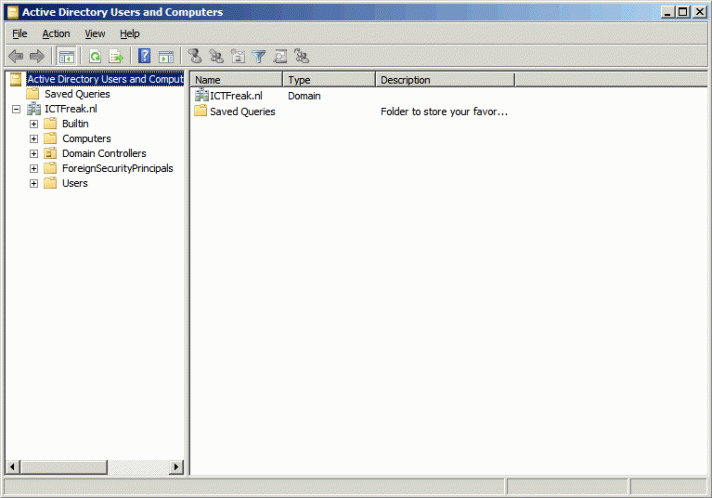Click the Back arrow toolbar button
The width and height of the screenshot is (712, 498).
(x=16, y=57)
